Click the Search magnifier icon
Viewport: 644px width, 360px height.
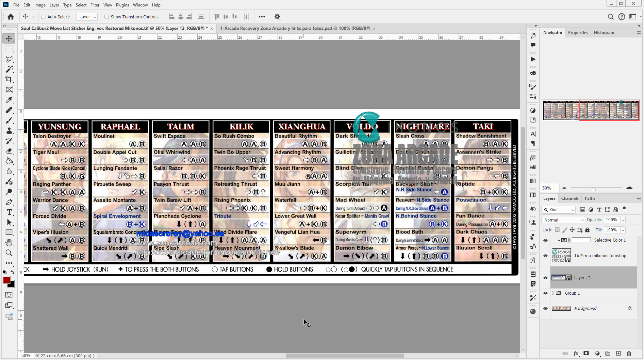(611, 17)
